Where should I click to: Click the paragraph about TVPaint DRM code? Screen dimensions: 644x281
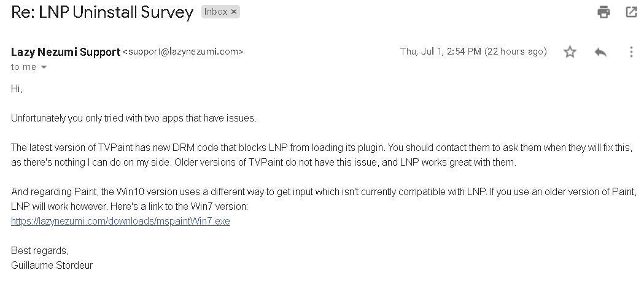[x=322, y=155]
